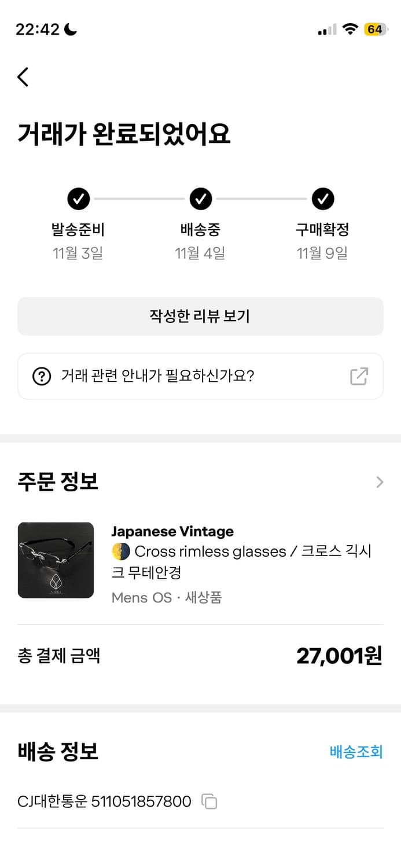Tap the Wi-Fi icon in the status bar
The image size is (401, 868).
coord(350,28)
